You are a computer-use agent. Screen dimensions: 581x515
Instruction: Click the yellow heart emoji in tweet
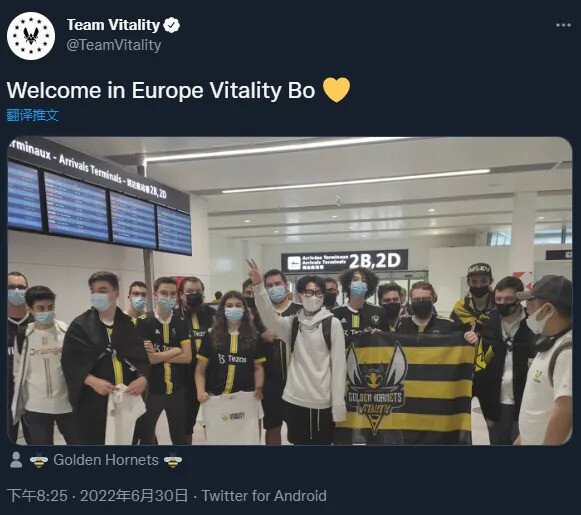click(336, 90)
